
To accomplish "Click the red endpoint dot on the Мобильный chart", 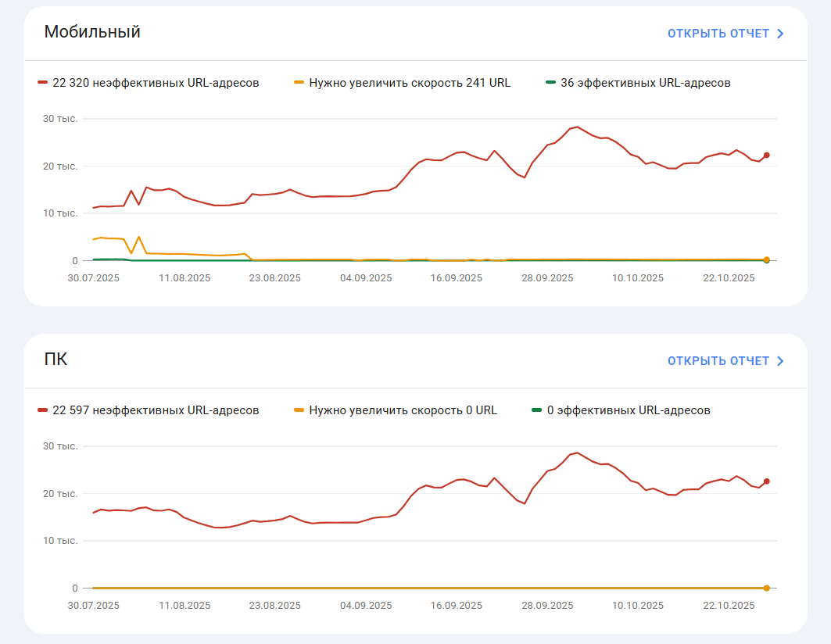I will click(x=767, y=156).
